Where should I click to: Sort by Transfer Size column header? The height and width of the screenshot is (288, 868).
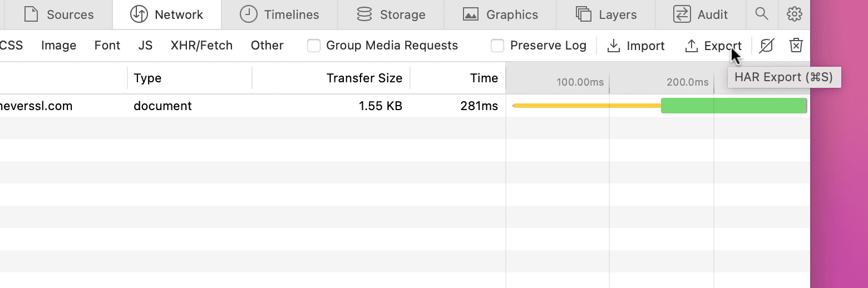click(364, 78)
